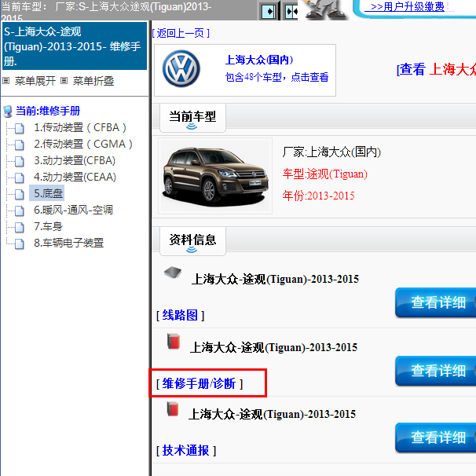Click 包含48个车型，点击查看 link

[x=276, y=77]
